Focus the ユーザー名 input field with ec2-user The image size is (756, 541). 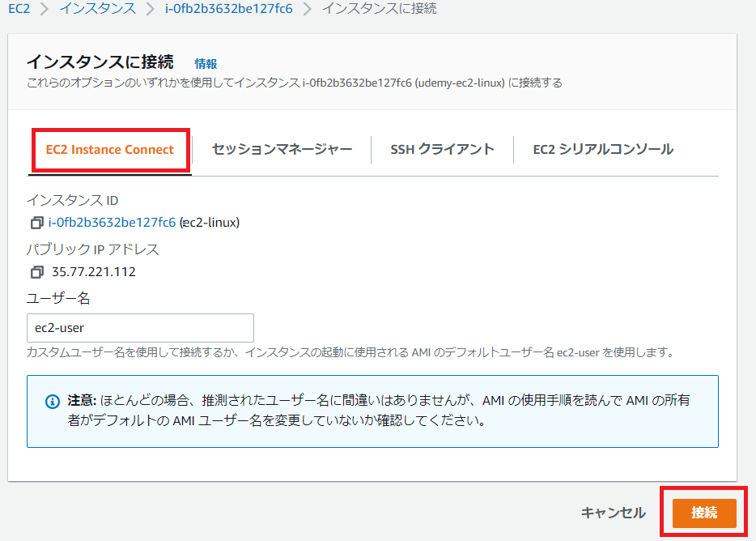point(140,328)
